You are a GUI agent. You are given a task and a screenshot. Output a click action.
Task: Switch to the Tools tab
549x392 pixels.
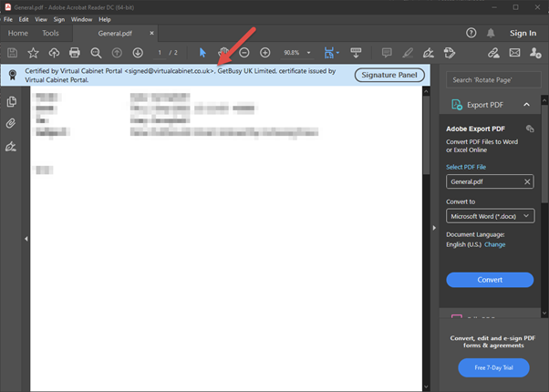click(50, 33)
